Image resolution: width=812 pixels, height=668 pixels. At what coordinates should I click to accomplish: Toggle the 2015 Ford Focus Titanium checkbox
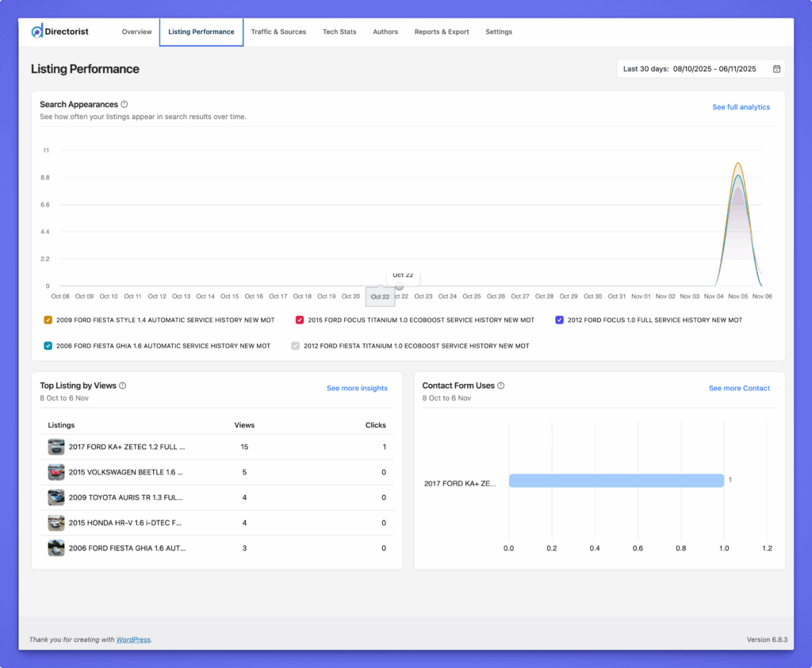click(x=300, y=321)
